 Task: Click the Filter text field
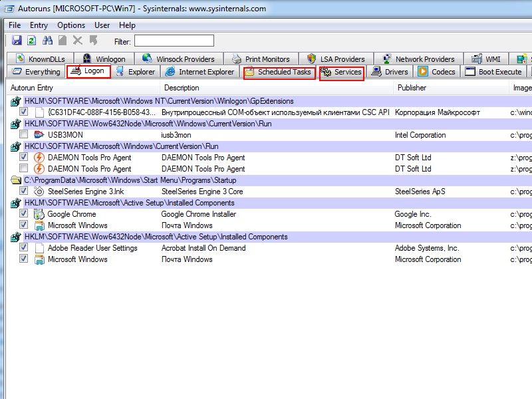[174, 41]
